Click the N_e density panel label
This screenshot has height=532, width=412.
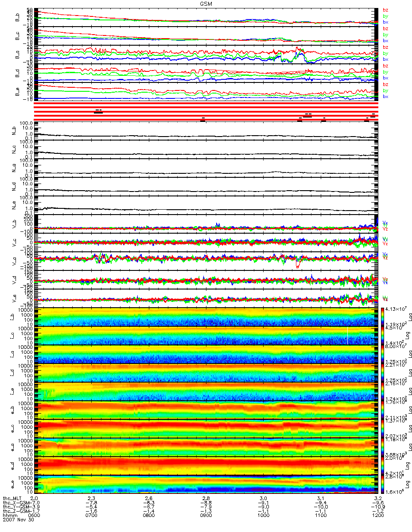13,206
